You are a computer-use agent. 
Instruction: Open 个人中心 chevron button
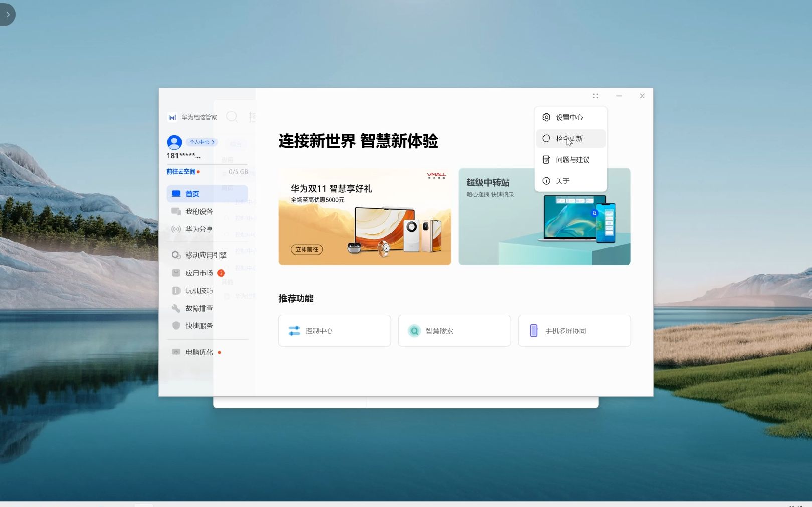click(201, 142)
